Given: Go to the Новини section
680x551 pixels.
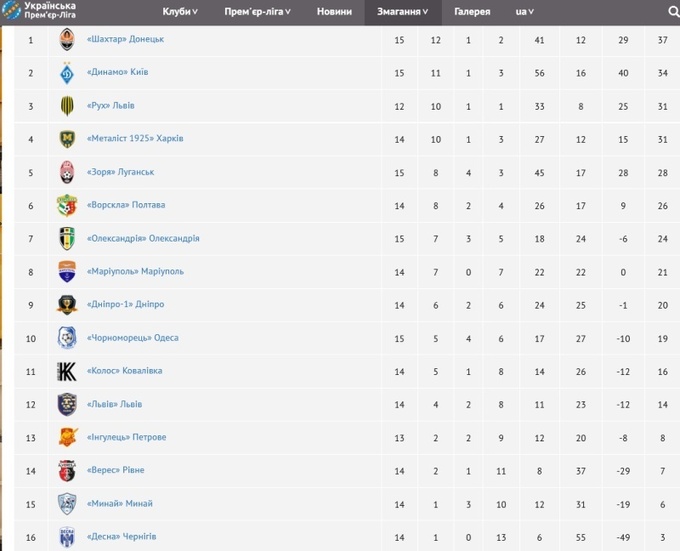Looking at the screenshot, I should 334,12.
